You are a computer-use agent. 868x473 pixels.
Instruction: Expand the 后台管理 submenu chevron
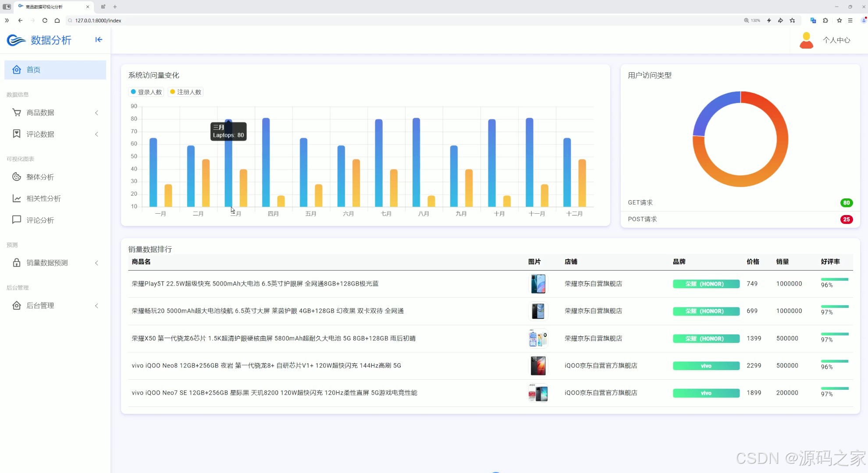96,306
